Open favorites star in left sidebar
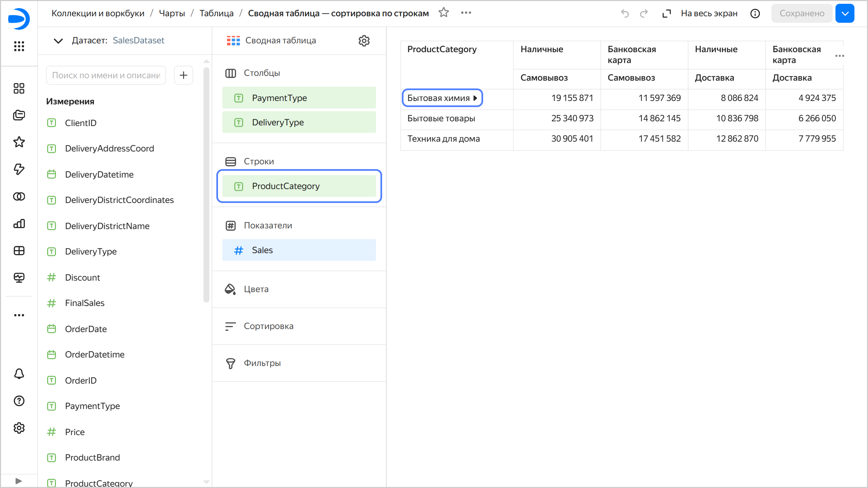 [x=19, y=142]
